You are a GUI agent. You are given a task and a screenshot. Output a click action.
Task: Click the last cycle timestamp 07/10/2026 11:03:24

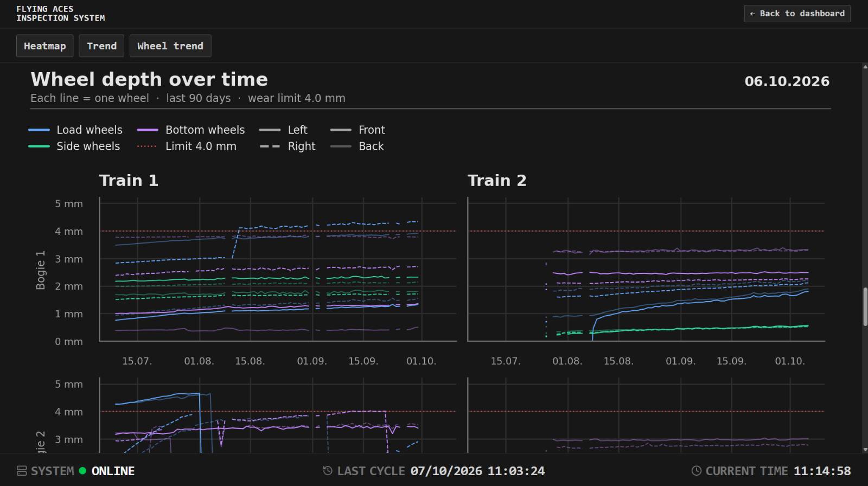click(477, 471)
